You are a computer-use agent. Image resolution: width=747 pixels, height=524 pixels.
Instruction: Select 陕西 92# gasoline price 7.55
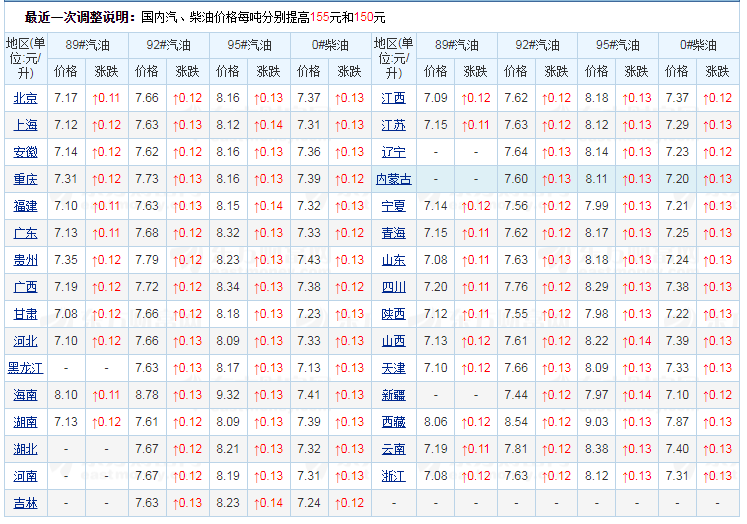[516, 314]
